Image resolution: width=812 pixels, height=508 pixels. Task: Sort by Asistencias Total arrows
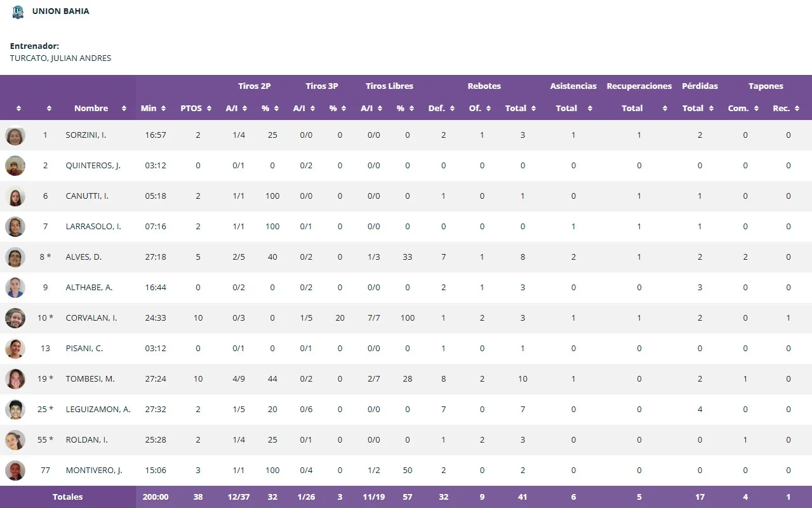point(590,109)
